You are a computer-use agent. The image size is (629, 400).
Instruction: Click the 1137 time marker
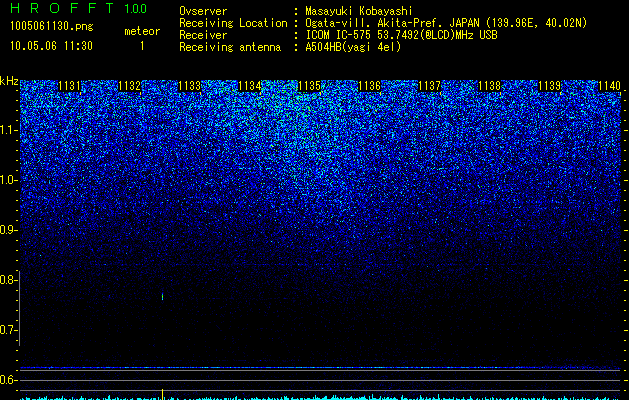(x=429, y=86)
